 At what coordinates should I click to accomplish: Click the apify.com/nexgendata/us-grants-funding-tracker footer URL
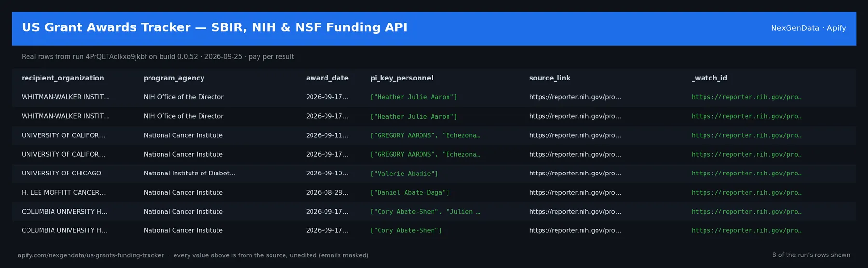click(91, 255)
